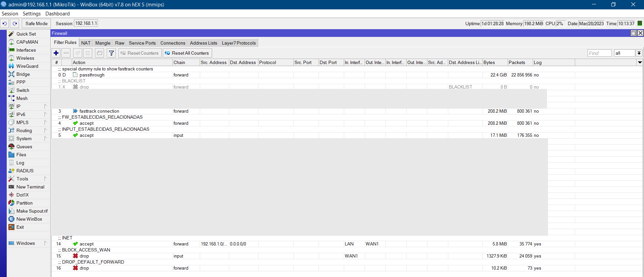This screenshot has width=644, height=277.
Task: Sort by the Bytes column header
Action: point(495,62)
